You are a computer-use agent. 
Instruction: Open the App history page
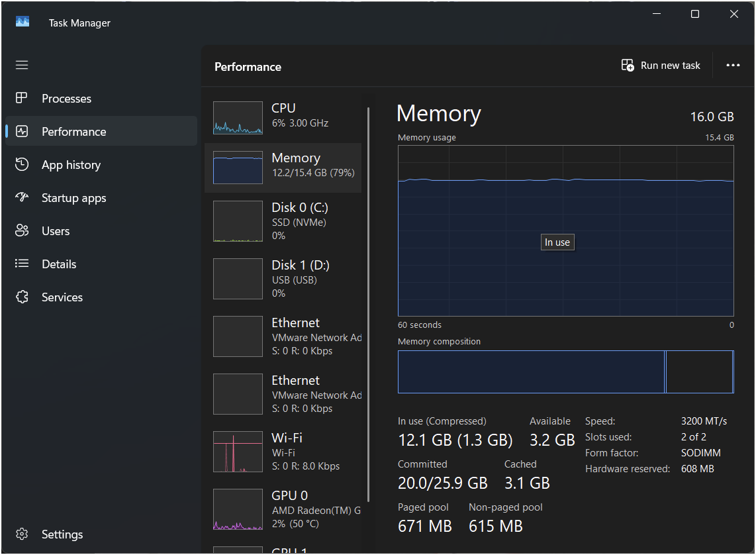(x=101, y=164)
